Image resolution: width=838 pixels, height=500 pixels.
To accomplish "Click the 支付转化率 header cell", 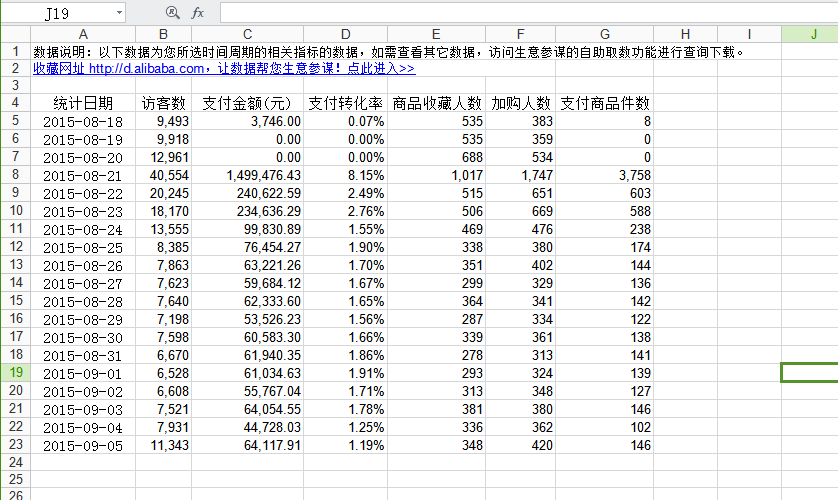I will pyautogui.click(x=345, y=103).
